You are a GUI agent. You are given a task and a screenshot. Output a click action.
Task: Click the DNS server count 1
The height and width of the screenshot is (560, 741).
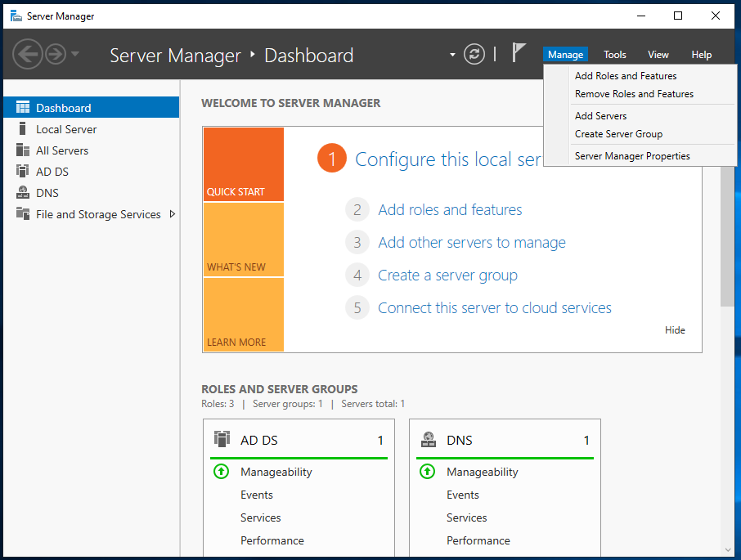coord(586,441)
